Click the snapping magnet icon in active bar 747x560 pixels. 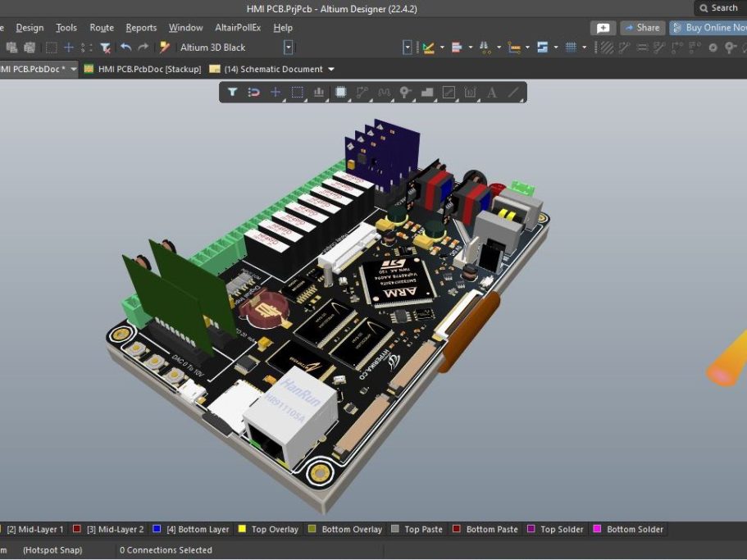253,92
